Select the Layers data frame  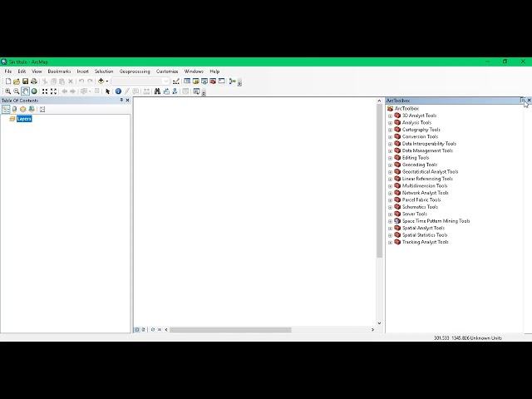[24, 118]
